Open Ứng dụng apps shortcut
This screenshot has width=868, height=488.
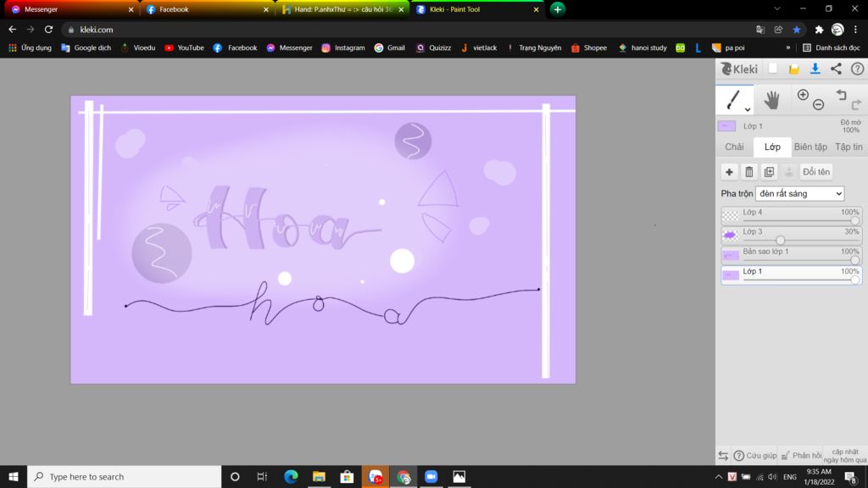30,47
